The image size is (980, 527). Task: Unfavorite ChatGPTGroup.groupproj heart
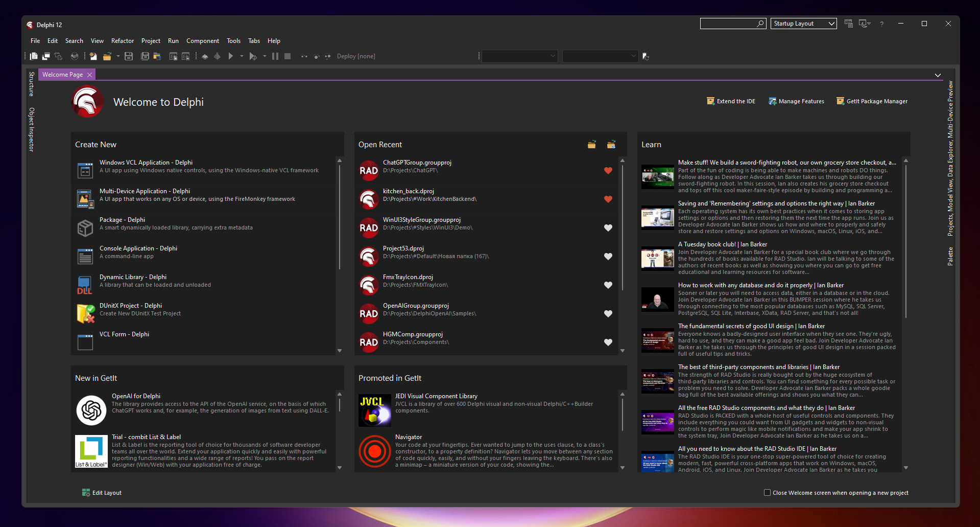608,171
